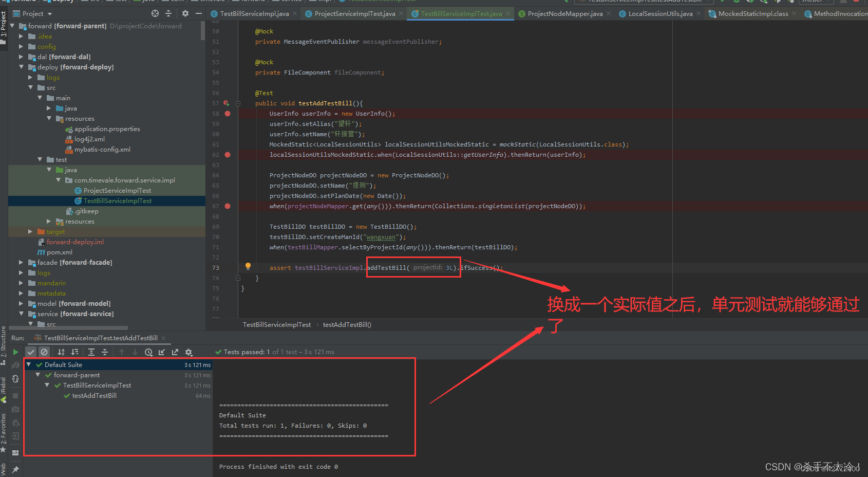Click testAddTestBill() breadcrumb
Image resolution: width=868 pixels, height=477 pixels.
click(x=347, y=324)
